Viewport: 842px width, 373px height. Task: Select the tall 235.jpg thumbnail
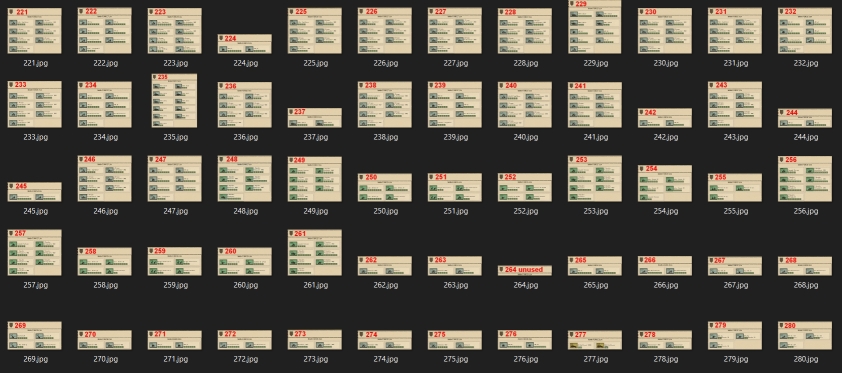(174, 101)
